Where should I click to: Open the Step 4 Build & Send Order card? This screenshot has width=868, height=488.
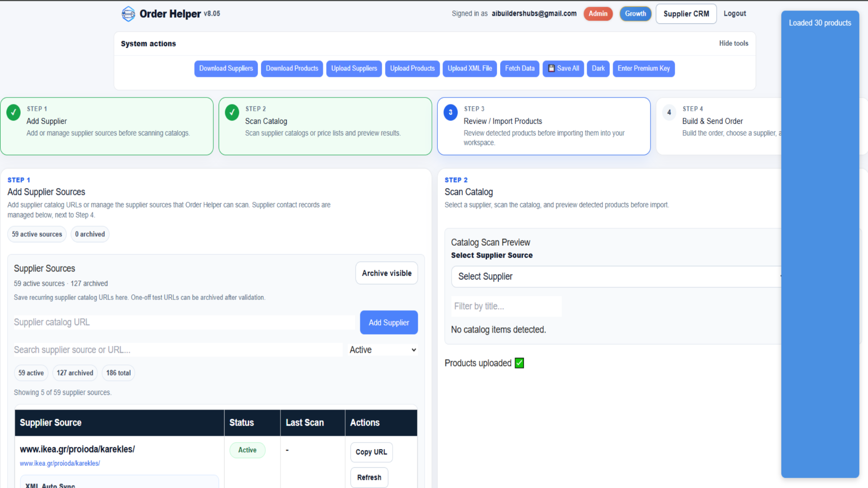(x=719, y=126)
